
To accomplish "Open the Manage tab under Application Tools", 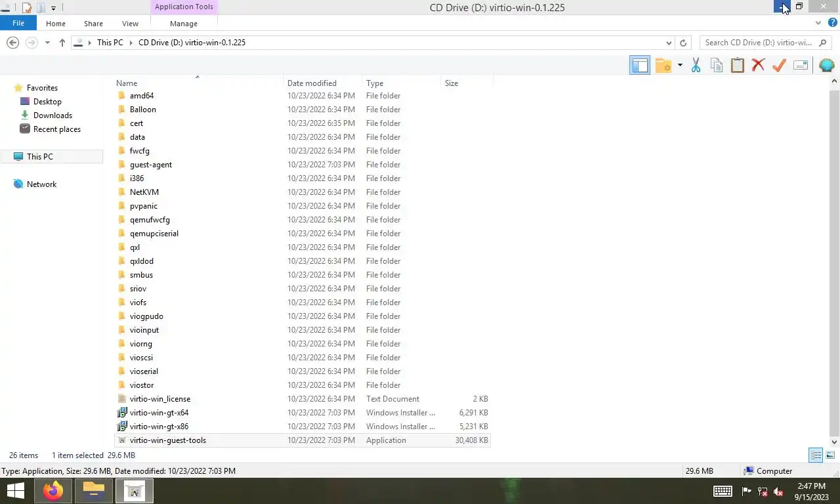I will point(184,24).
